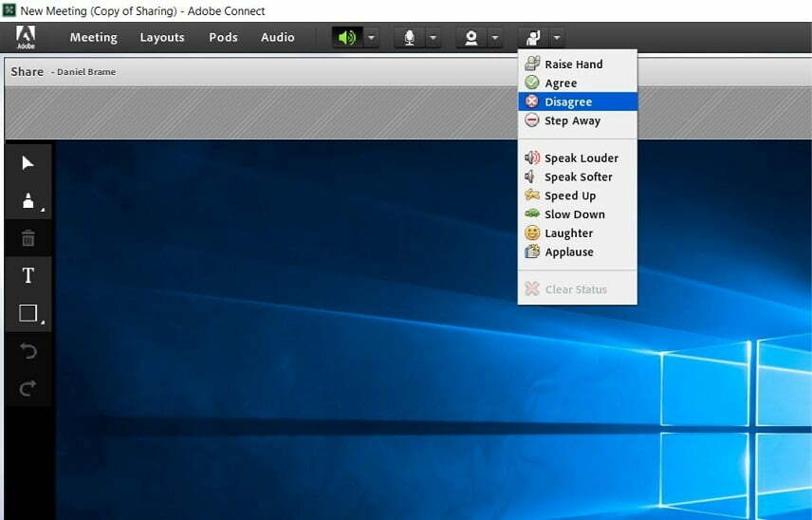Choose Speak Softer option

(x=578, y=176)
